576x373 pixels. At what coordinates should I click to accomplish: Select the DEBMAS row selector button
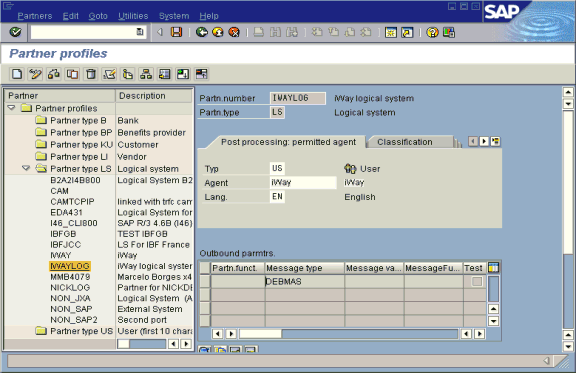pos(205,281)
